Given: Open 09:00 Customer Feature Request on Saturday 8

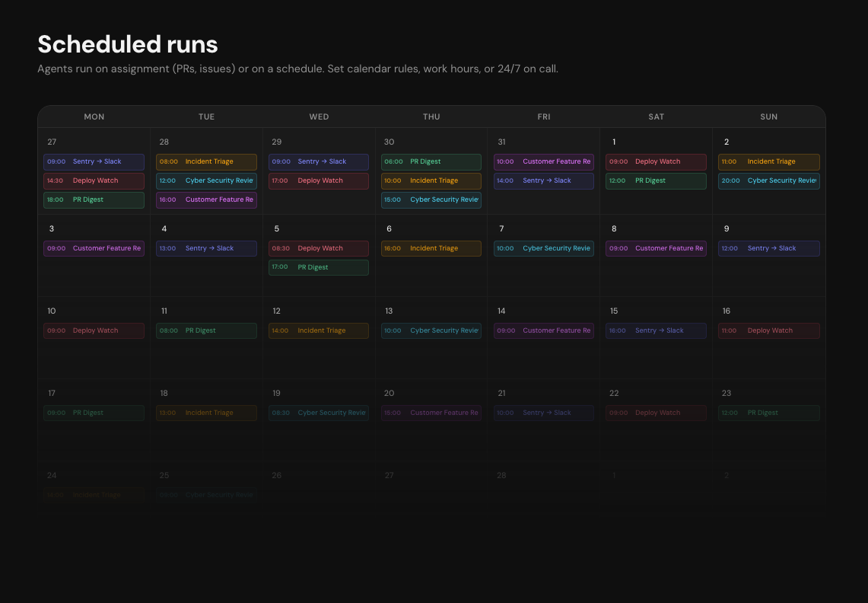Looking at the screenshot, I should (656, 248).
